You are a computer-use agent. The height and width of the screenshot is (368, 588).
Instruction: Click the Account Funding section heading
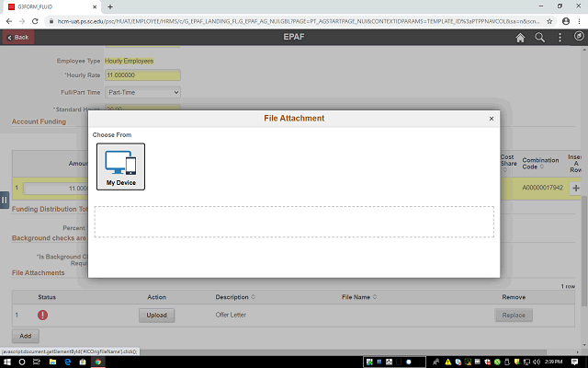[39, 121]
